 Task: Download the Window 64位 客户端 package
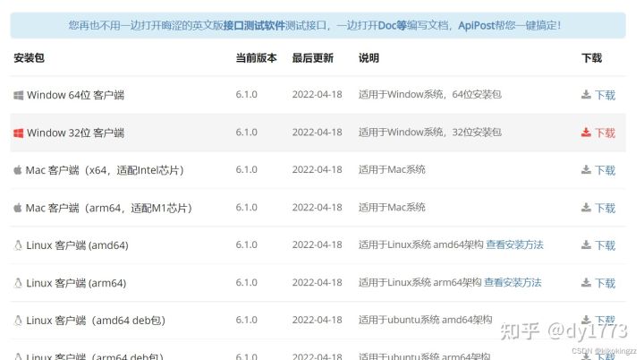coord(605,96)
